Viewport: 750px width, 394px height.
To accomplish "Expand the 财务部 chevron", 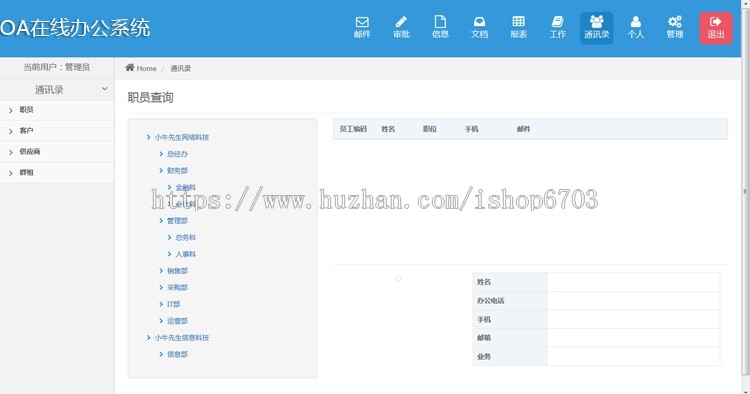I will pyautogui.click(x=161, y=171).
